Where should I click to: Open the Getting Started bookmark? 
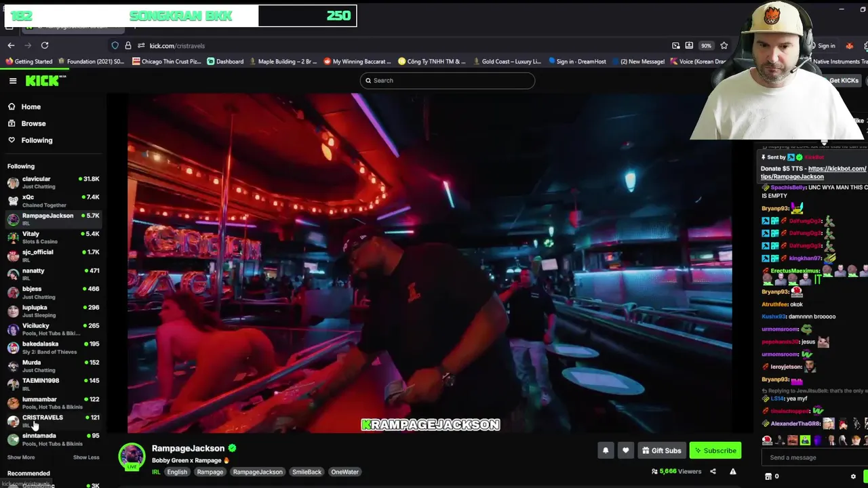point(29,62)
